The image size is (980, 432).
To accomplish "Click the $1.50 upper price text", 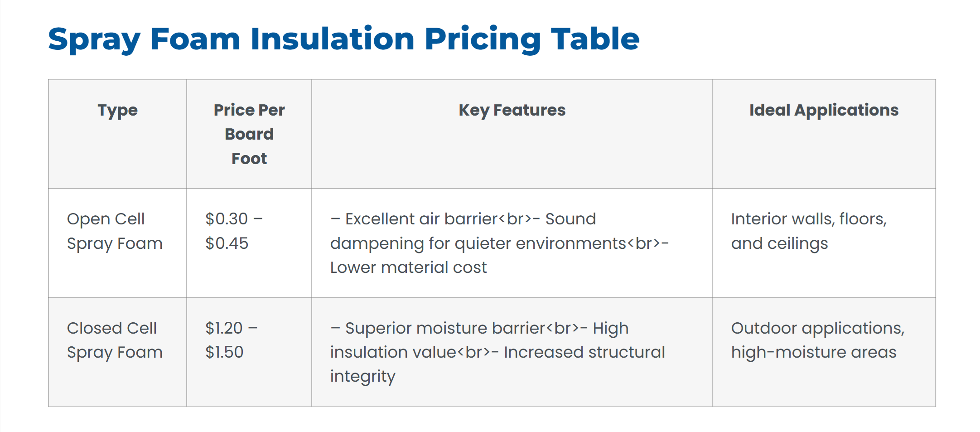I will (224, 352).
